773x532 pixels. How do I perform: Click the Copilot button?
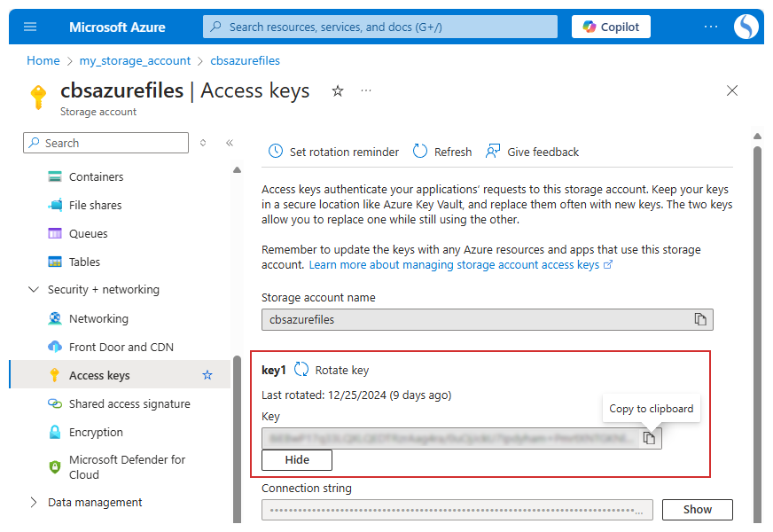[611, 27]
